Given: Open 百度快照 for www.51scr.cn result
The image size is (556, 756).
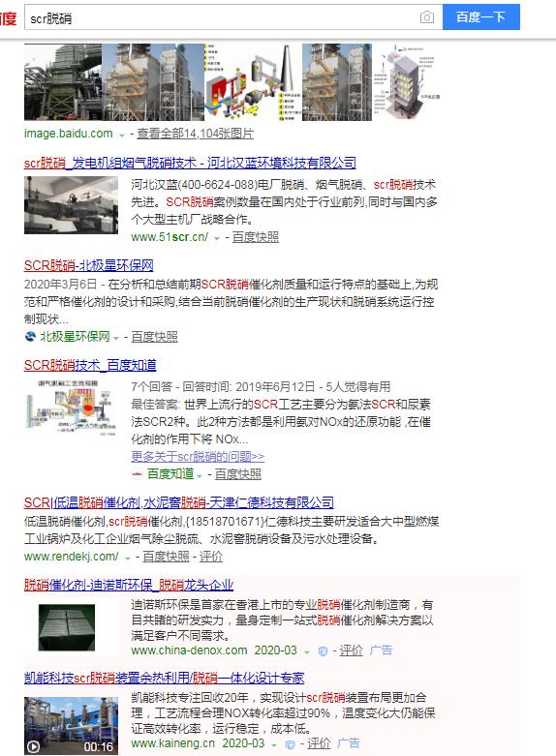Looking at the screenshot, I should [x=256, y=237].
